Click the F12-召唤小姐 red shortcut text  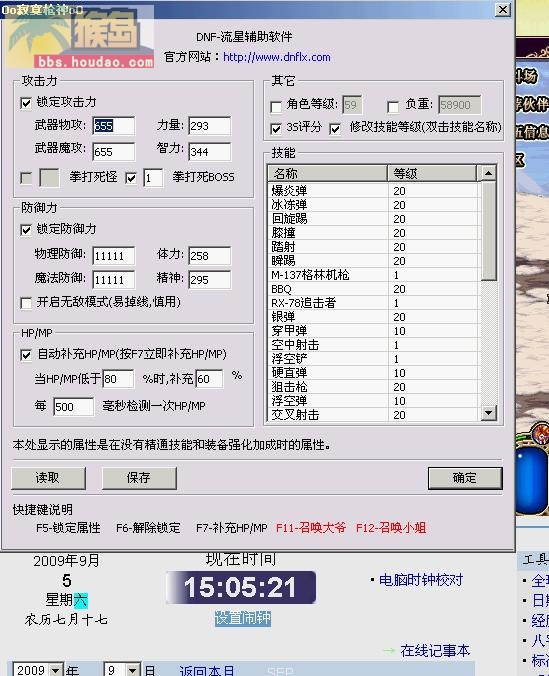tap(391, 528)
